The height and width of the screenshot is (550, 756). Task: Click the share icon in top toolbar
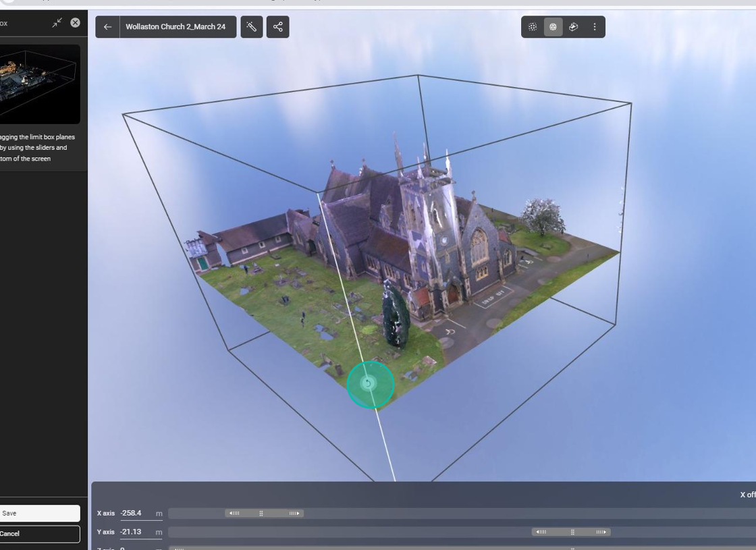(277, 27)
